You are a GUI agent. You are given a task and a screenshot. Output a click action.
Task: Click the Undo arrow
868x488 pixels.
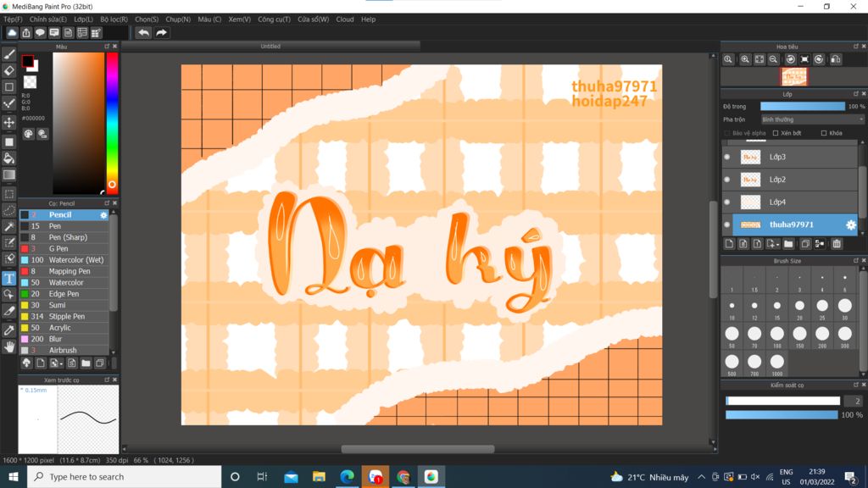[143, 33]
